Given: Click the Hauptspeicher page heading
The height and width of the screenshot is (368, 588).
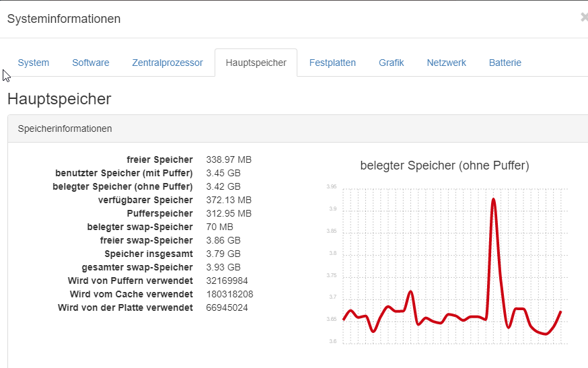Looking at the screenshot, I should click(x=59, y=100).
